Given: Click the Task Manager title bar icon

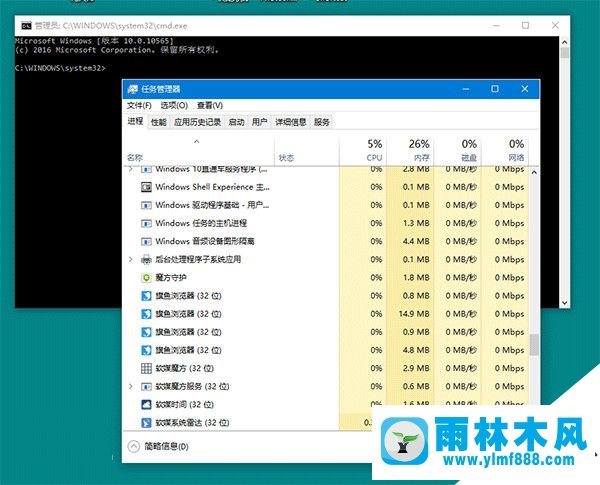Looking at the screenshot, I should pos(132,89).
